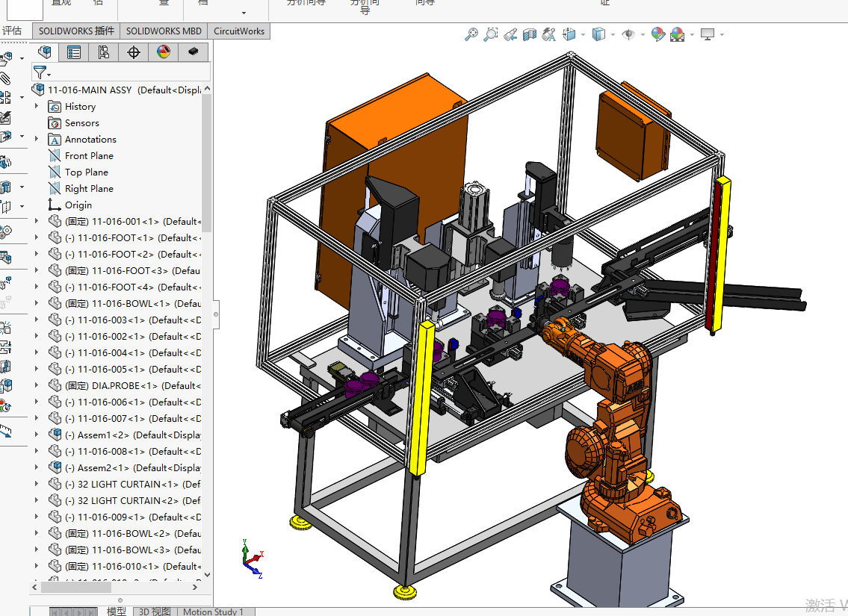Viewport: 848px width, 616px height.
Task: Switch to the 3D 视图 tab
Action: tap(155, 612)
